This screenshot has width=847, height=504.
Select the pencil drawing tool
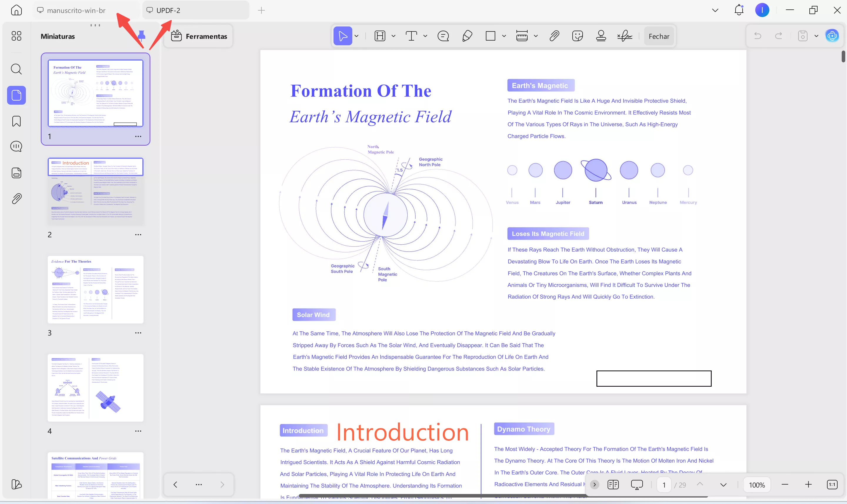(467, 36)
